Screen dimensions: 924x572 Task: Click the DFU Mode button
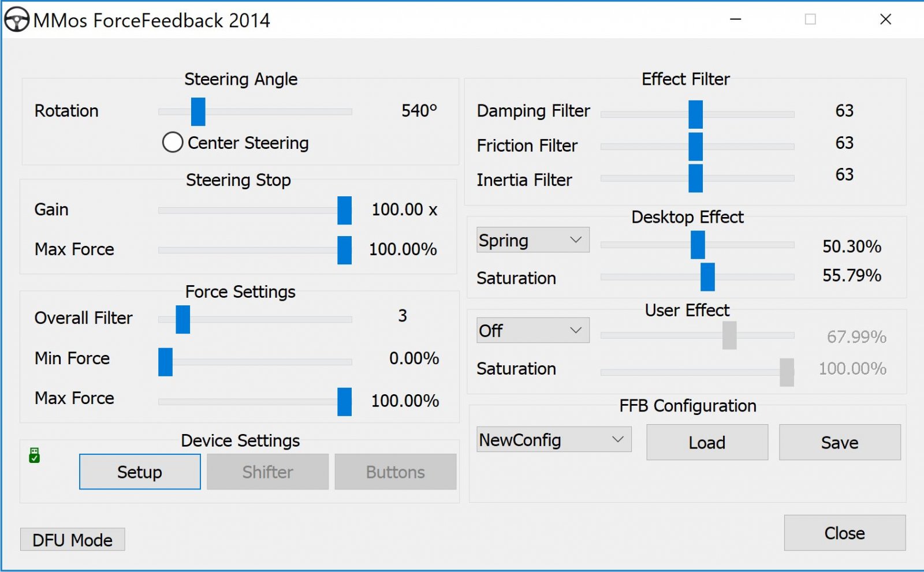tap(72, 540)
